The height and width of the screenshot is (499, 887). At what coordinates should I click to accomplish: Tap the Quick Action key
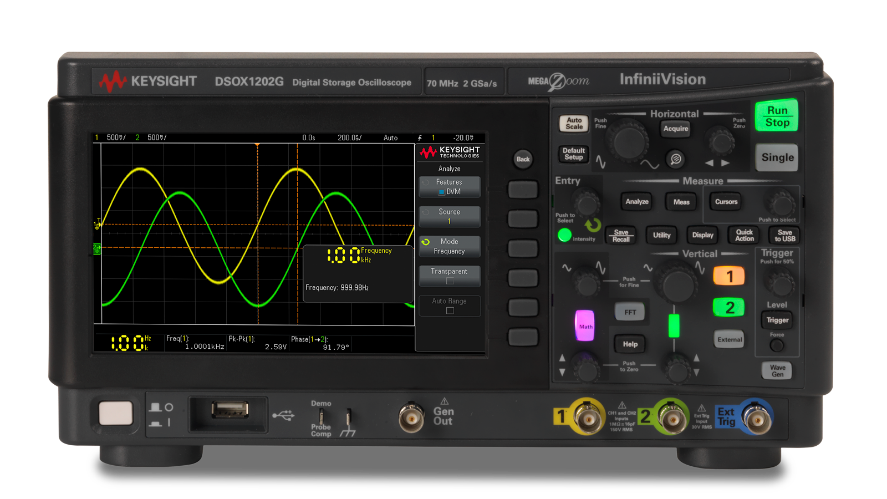point(744,235)
